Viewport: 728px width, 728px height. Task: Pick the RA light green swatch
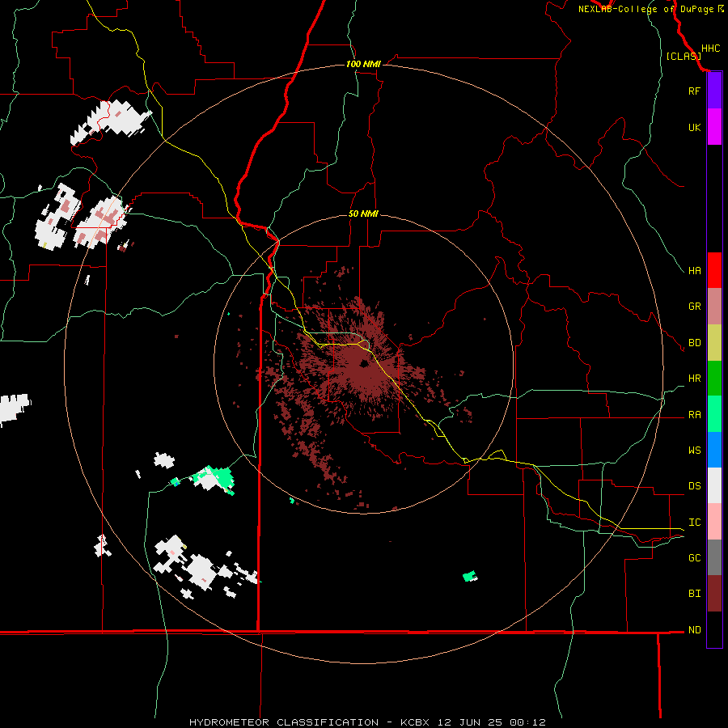(x=714, y=414)
